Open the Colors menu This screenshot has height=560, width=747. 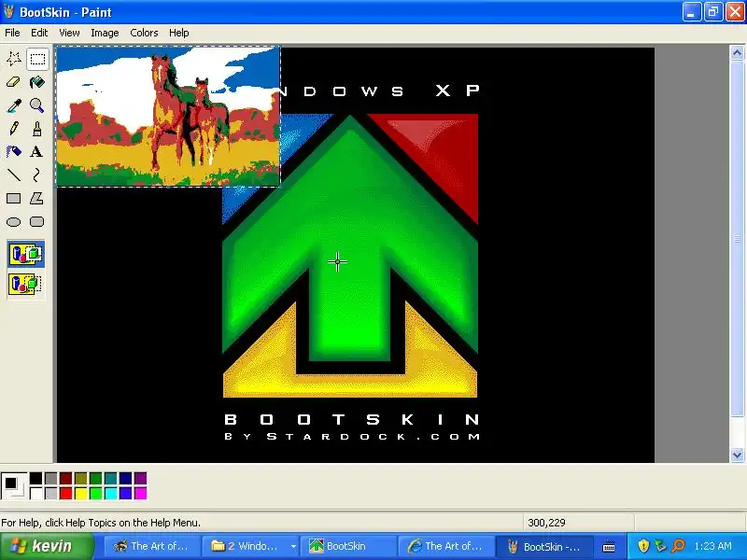click(144, 33)
